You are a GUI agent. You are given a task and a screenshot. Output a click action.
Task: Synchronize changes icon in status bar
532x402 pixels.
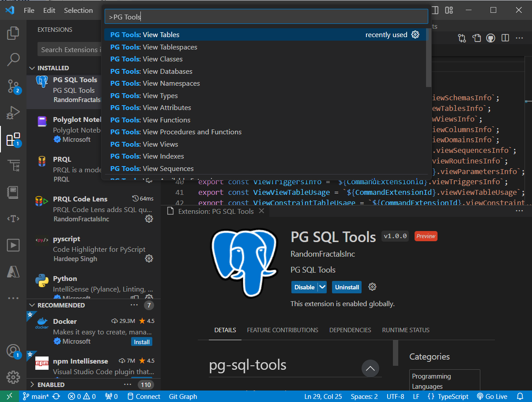pyautogui.click(x=56, y=396)
